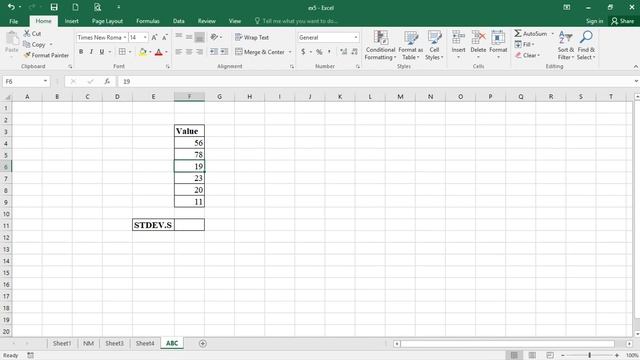This screenshot has height=360, width=640.
Task: Click the Insert Function fx button
Action: point(107,81)
